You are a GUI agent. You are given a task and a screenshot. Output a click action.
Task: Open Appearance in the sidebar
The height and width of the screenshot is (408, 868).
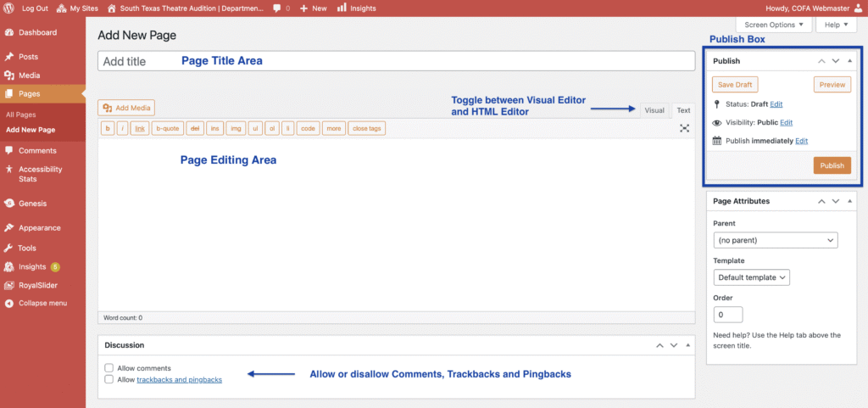pos(39,227)
